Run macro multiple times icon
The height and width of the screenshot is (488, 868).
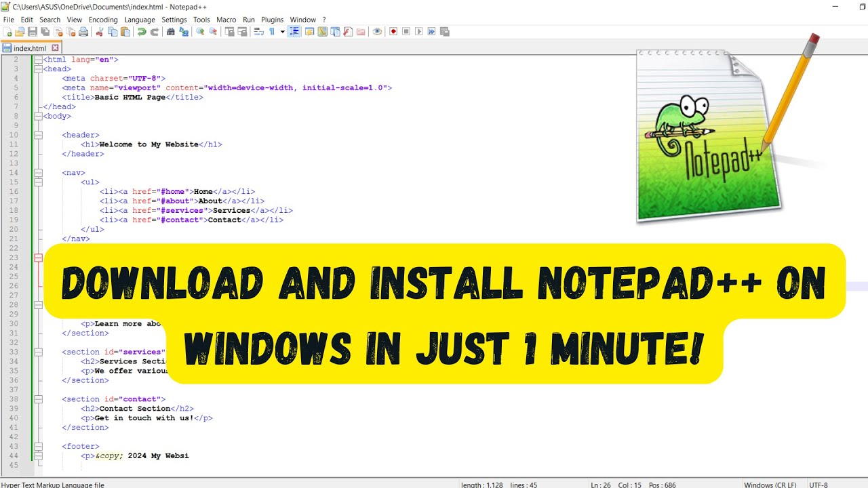click(431, 31)
